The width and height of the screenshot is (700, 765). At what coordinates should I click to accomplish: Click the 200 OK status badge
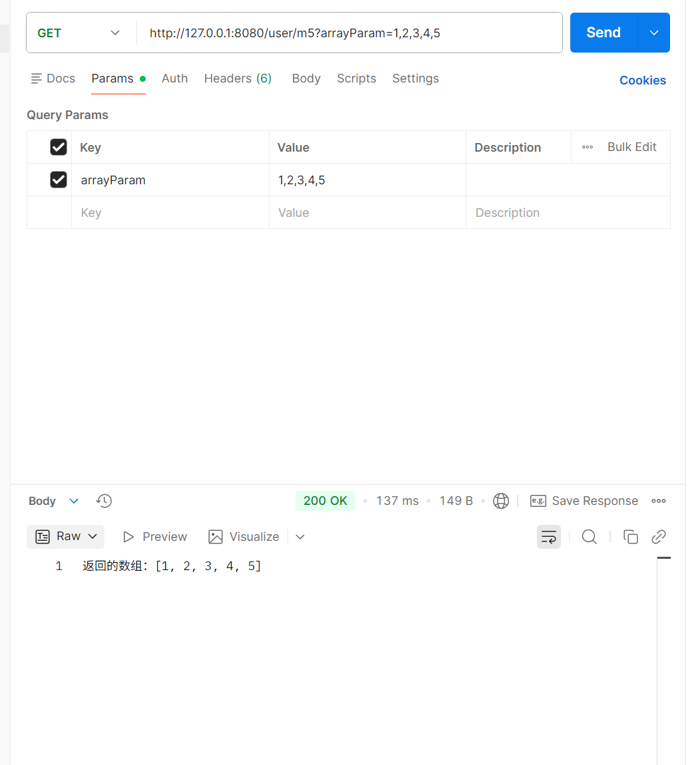pyautogui.click(x=325, y=500)
